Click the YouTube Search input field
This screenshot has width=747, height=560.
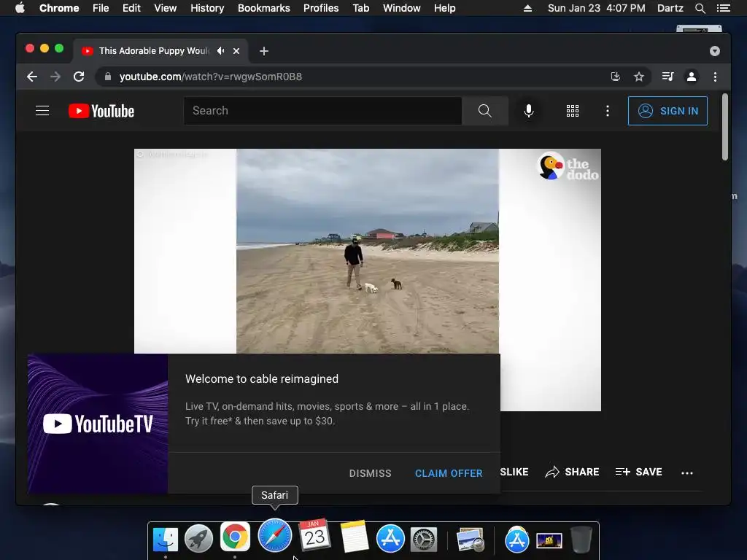[322, 111]
